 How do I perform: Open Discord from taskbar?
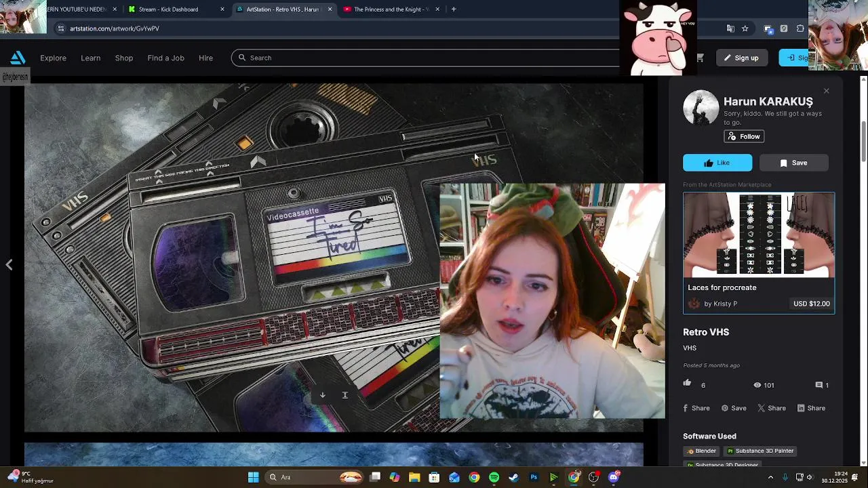(614, 477)
